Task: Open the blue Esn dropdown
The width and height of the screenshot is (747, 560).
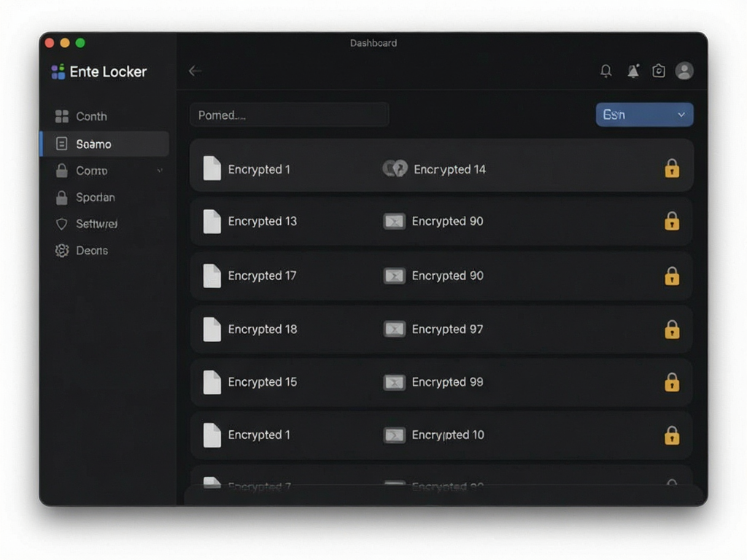Action: pyautogui.click(x=645, y=114)
